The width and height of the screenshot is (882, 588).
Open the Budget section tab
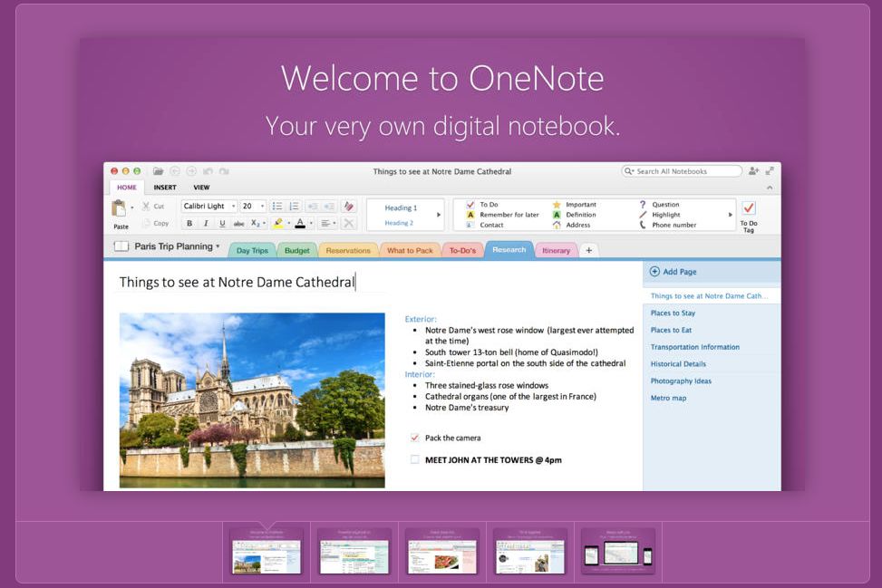point(296,251)
